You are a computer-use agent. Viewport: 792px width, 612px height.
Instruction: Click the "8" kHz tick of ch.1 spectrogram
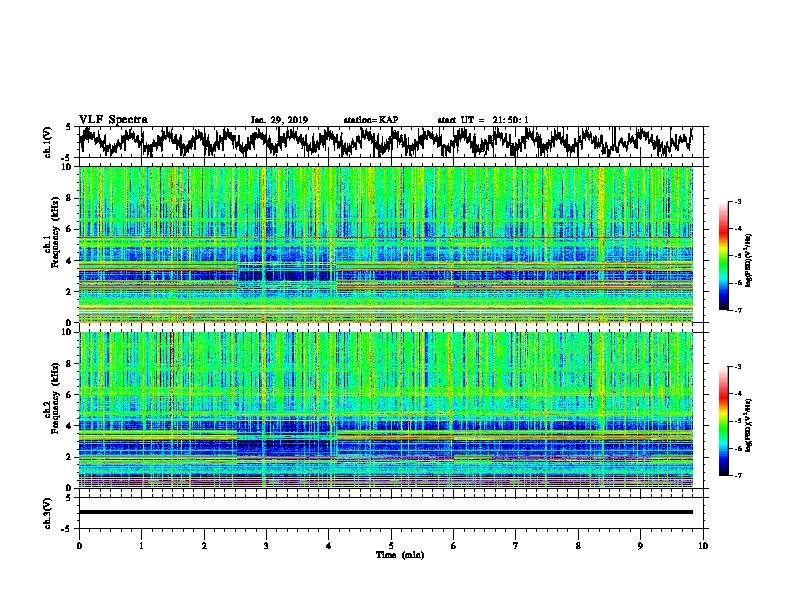tap(70, 198)
